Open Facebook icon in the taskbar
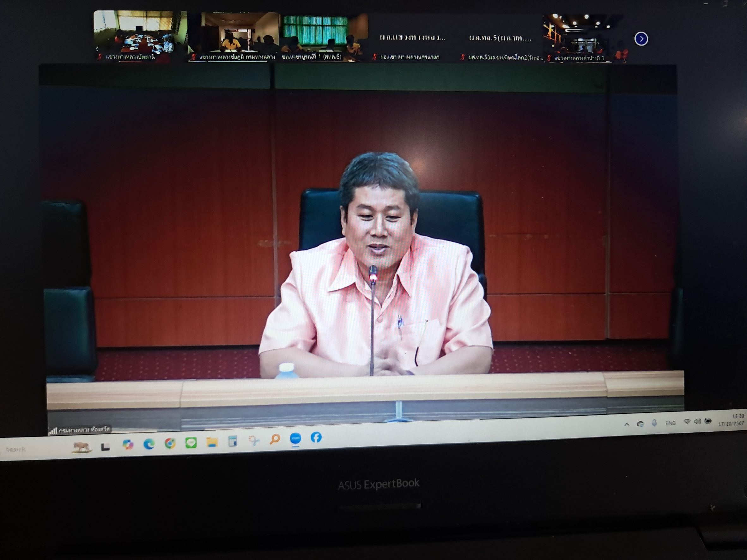 tap(316, 437)
